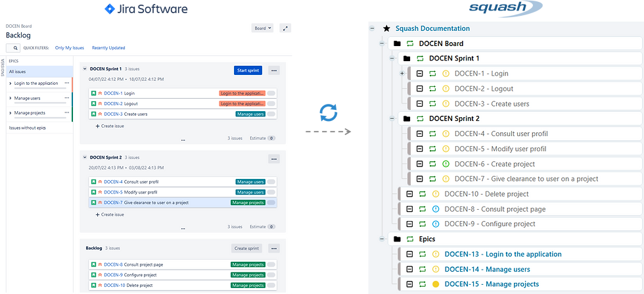
Task: Select the DOCEN-7 Give clearance row in Jira
Action: point(183,203)
